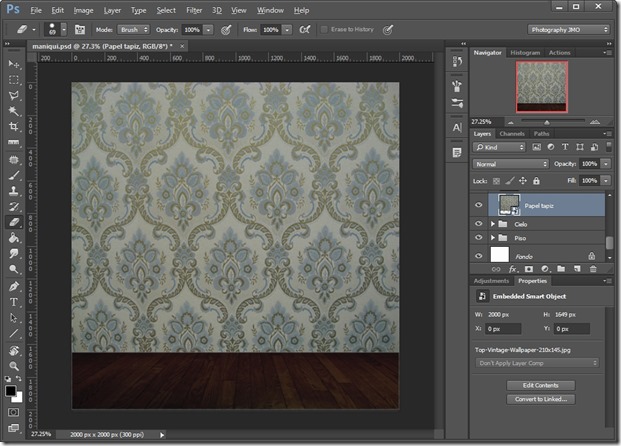The width and height of the screenshot is (621, 446).
Task: Toggle airbrush mode in options bar
Action: [x=305, y=30]
